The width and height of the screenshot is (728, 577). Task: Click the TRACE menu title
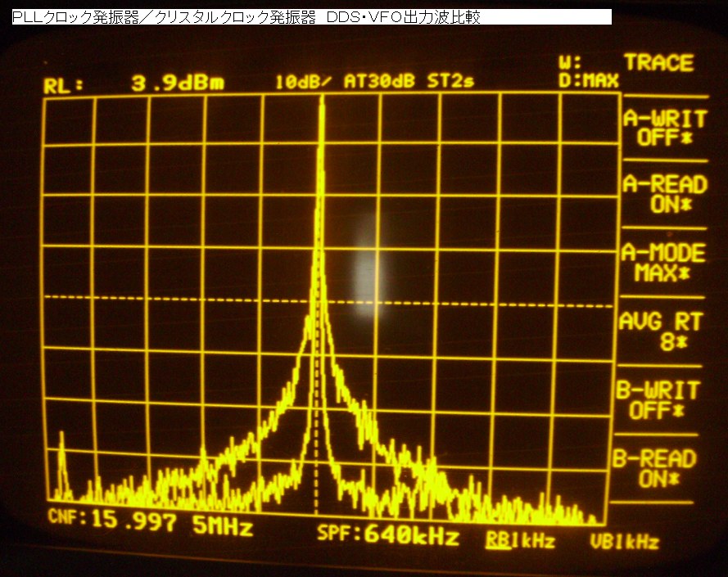point(659,63)
